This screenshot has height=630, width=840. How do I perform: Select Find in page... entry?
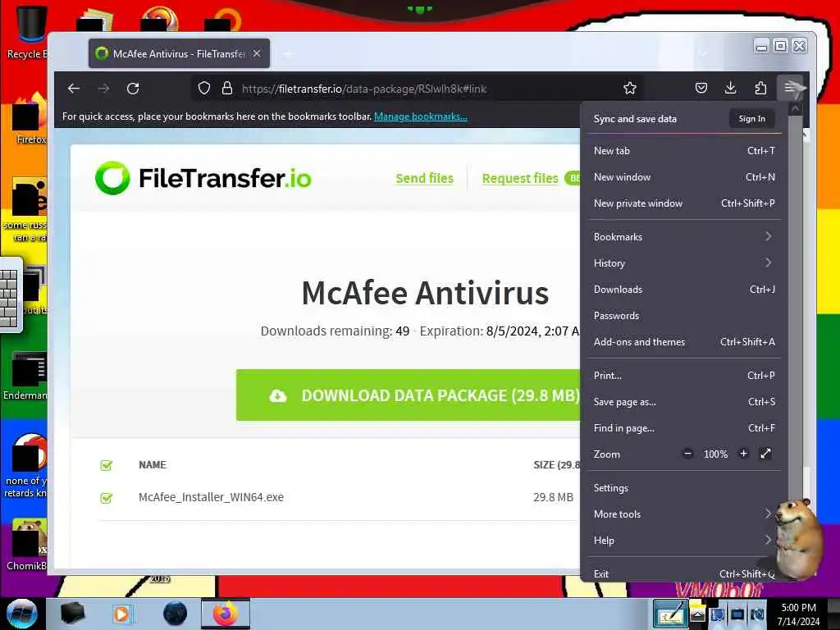pos(684,428)
